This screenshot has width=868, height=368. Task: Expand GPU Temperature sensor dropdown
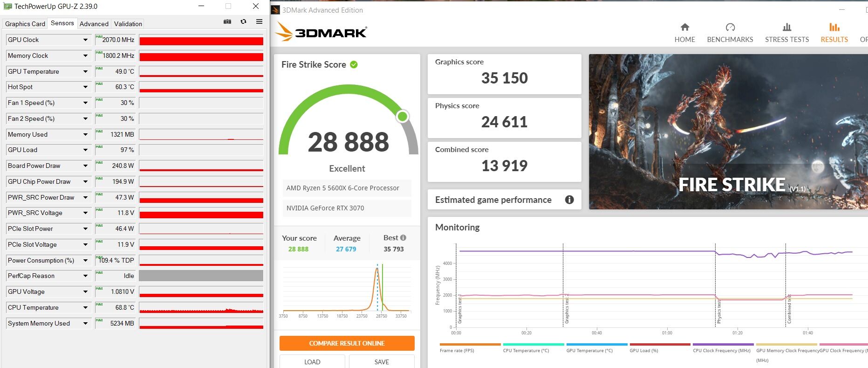coord(85,72)
